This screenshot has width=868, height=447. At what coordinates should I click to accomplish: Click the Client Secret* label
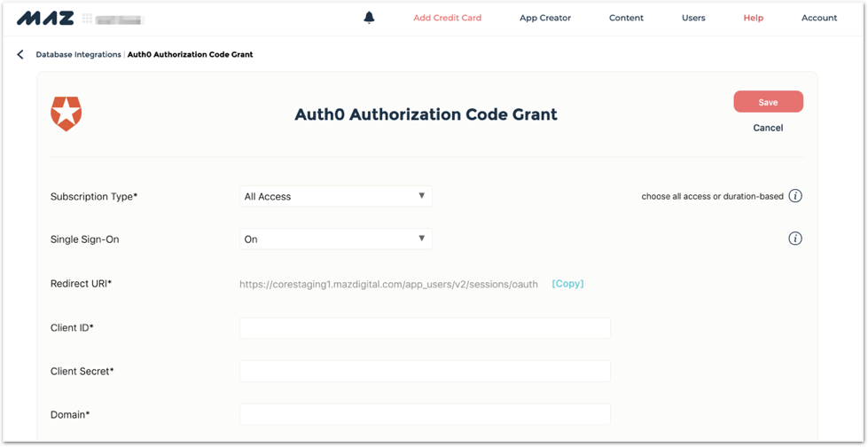82,371
